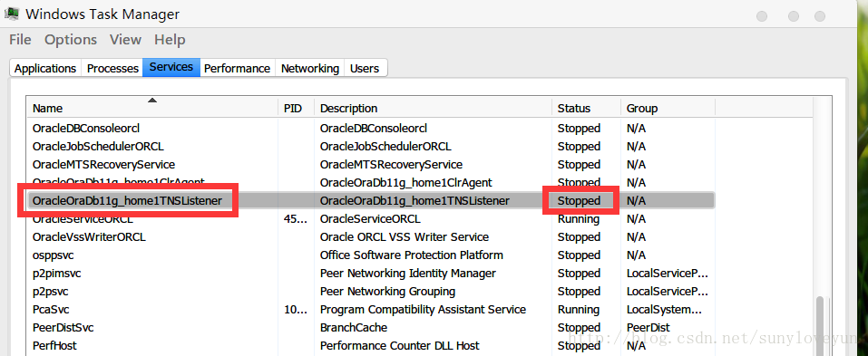Switch to the Users tab
Viewport: 868px width, 356px height.
coord(365,69)
